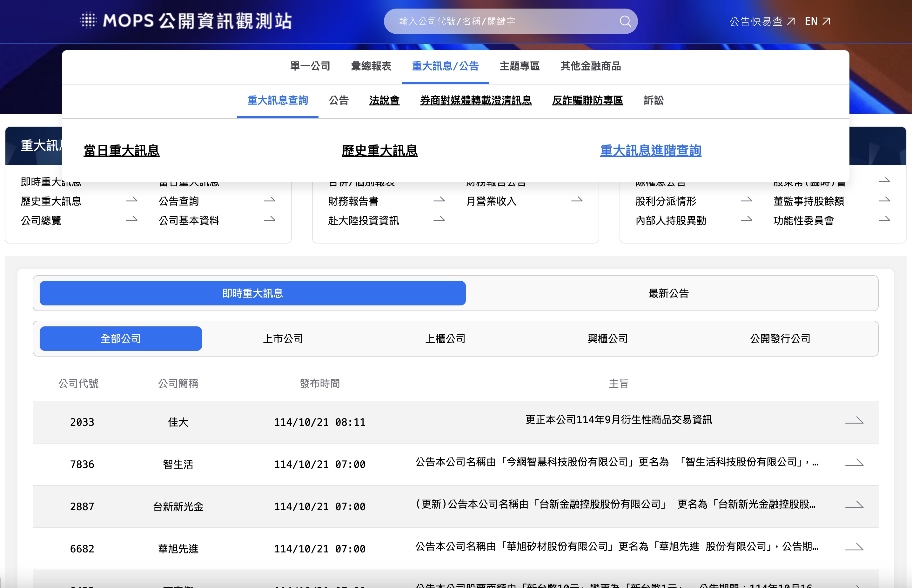Open arrow for 台新新光金 2887 row

pyautogui.click(x=854, y=505)
